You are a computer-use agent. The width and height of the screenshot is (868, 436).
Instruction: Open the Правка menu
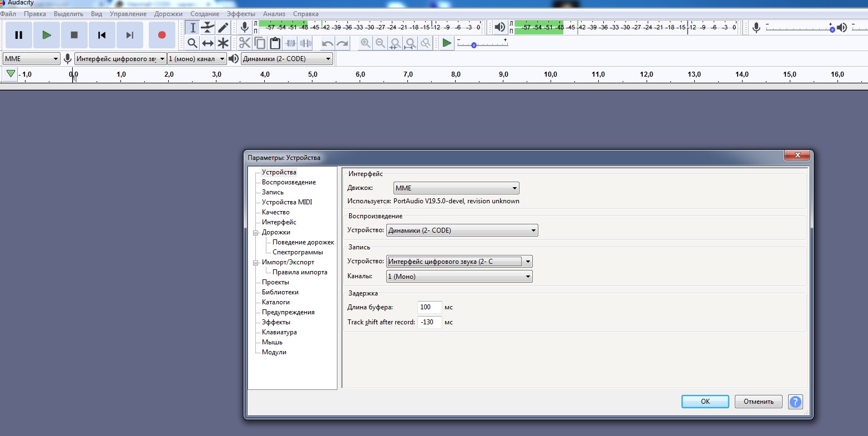(x=35, y=14)
